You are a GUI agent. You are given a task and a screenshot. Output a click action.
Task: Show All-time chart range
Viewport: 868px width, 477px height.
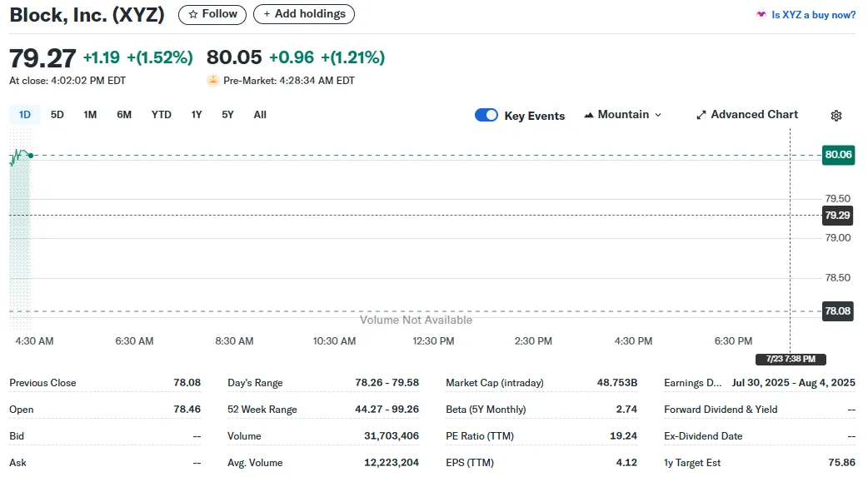click(x=260, y=115)
